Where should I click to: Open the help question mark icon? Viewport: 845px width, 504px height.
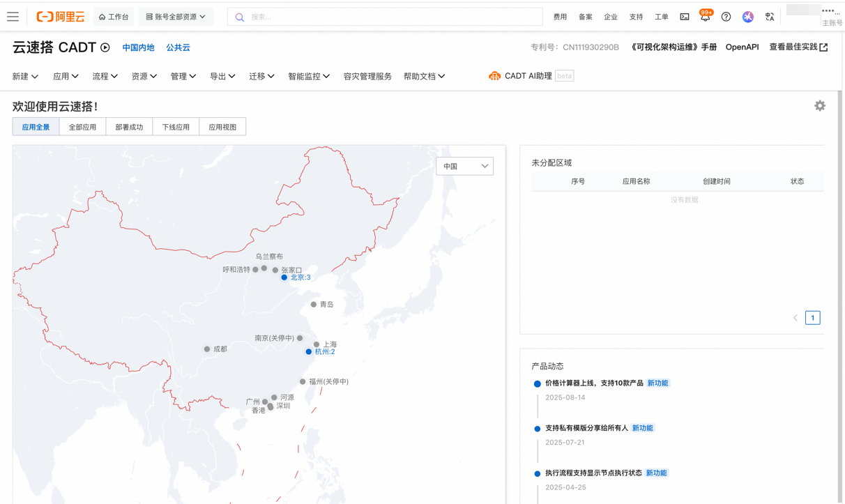coord(726,17)
